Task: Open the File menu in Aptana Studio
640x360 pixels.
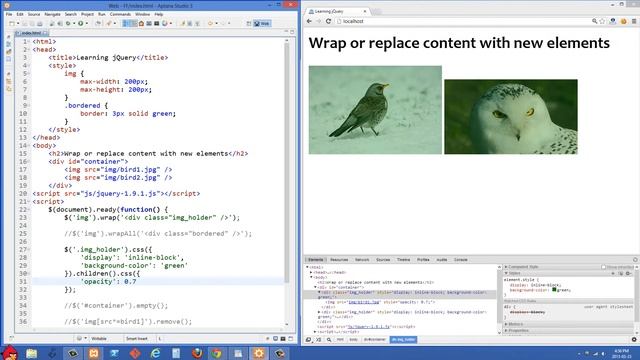Action: (9, 14)
